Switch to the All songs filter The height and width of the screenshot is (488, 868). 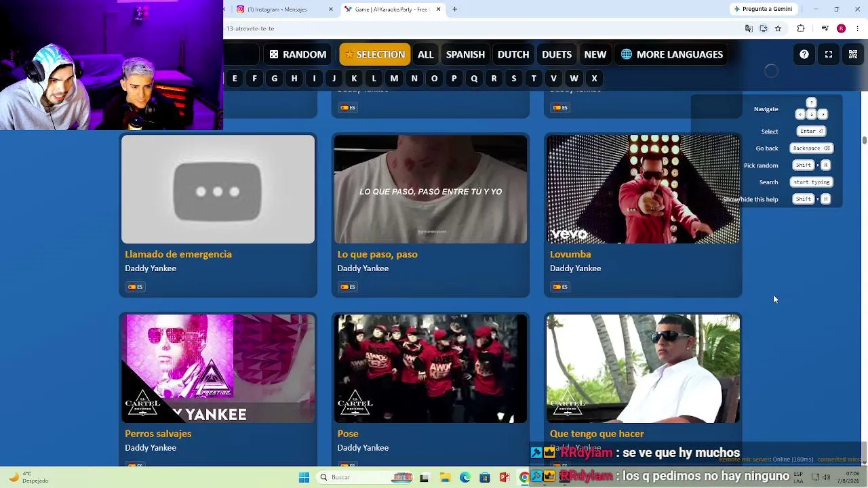point(425,54)
